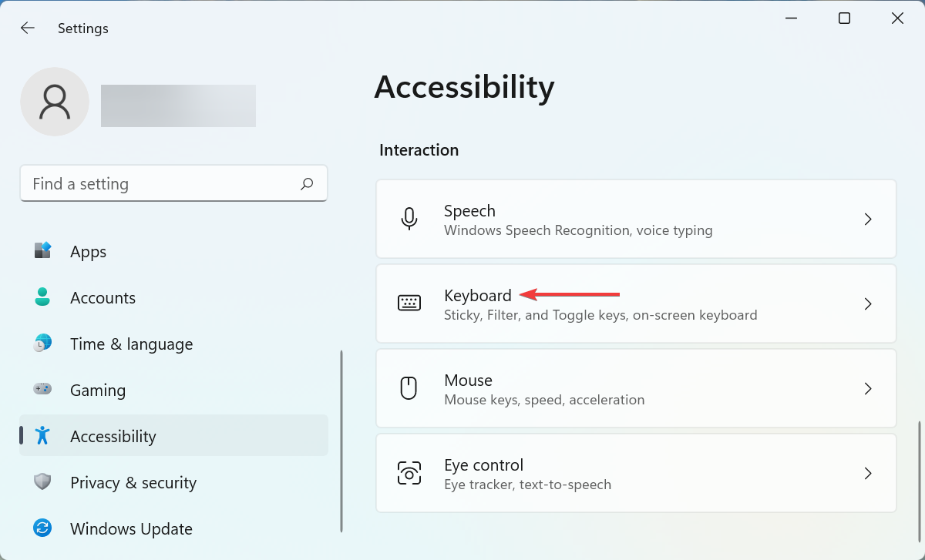
Task: Click 'Windows Speech Recognition, voice typing' text
Action: click(x=578, y=230)
